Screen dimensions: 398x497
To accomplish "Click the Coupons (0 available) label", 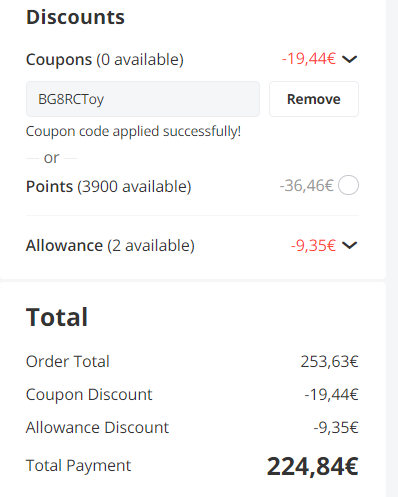I will (x=105, y=60).
